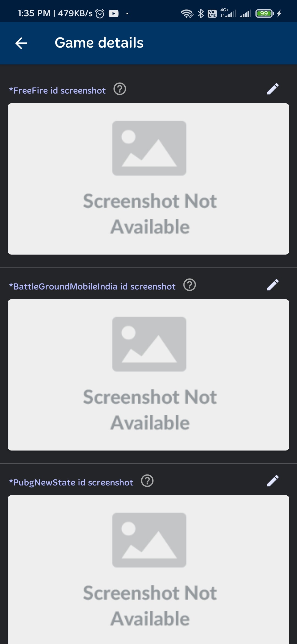297x644 pixels.
Task: Tap the BattleGroundMobileIndia screenshot placeholder image
Action: click(148, 375)
